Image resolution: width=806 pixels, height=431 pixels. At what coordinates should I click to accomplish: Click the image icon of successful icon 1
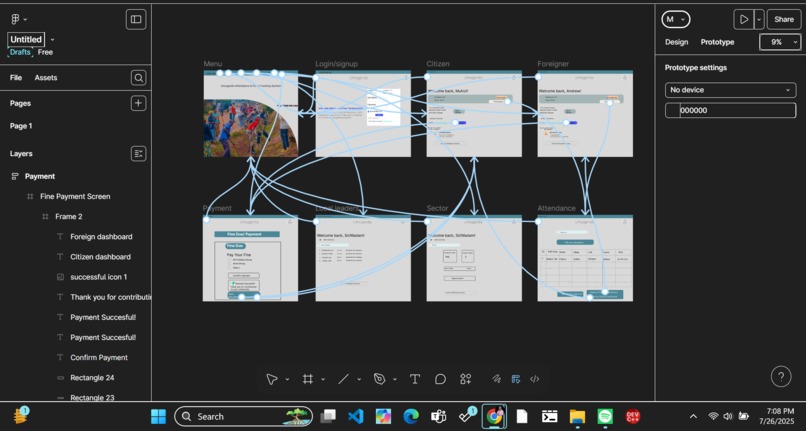60,277
